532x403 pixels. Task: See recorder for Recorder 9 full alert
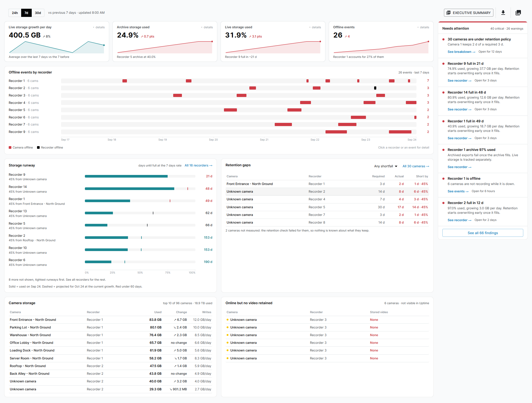[459, 81]
